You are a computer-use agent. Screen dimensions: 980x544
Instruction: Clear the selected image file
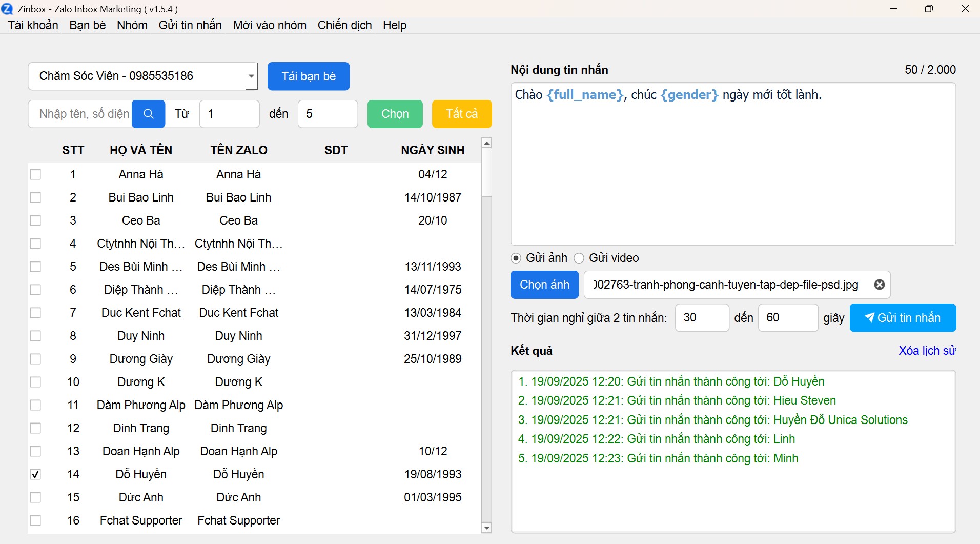click(x=879, y=285)
